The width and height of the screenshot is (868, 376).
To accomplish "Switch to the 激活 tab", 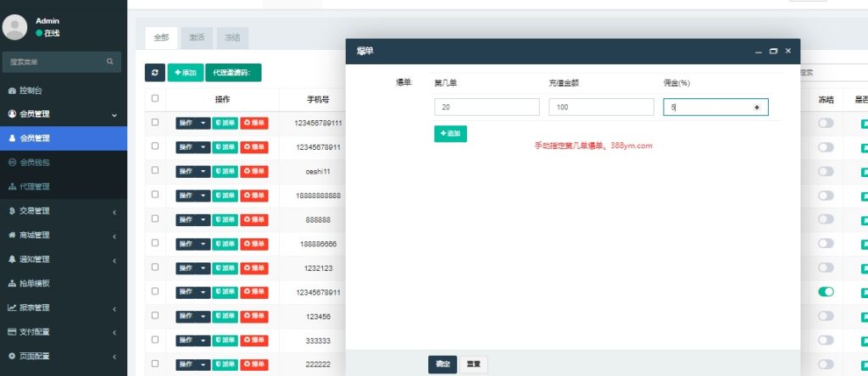I will 197,37.
